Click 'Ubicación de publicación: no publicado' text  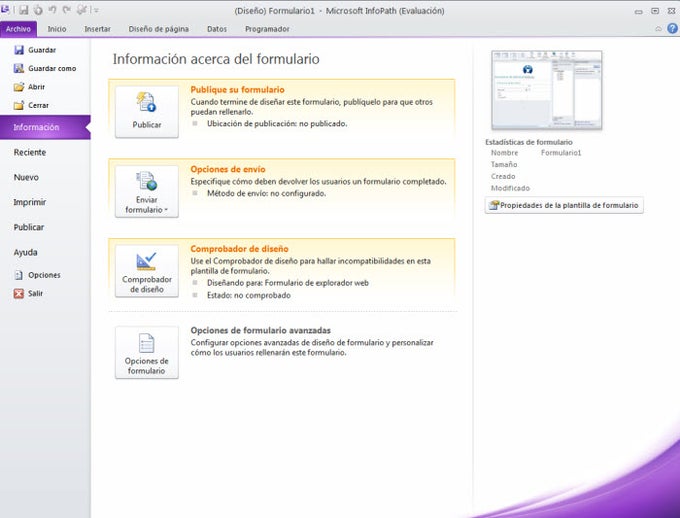tap(277, 124)
